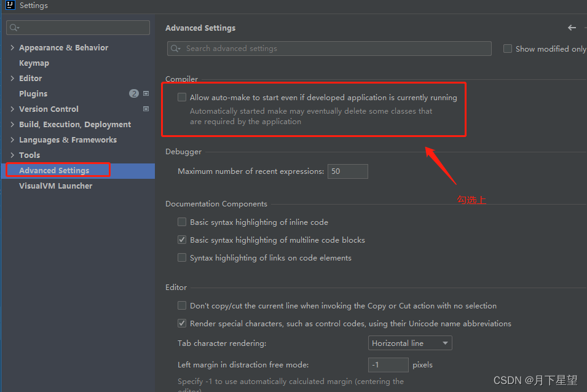Viewport: 587px width, 392px height.
Task: Click the search magnifier icon in sidebar search box
Action: click(14, 28)
